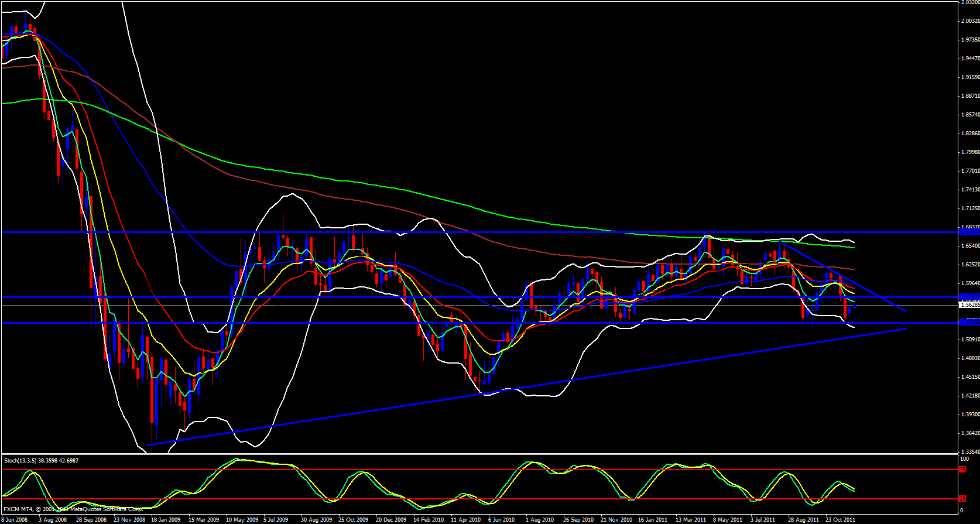Click the Stoch(13,3,5) indicator label

click(41, 461)
